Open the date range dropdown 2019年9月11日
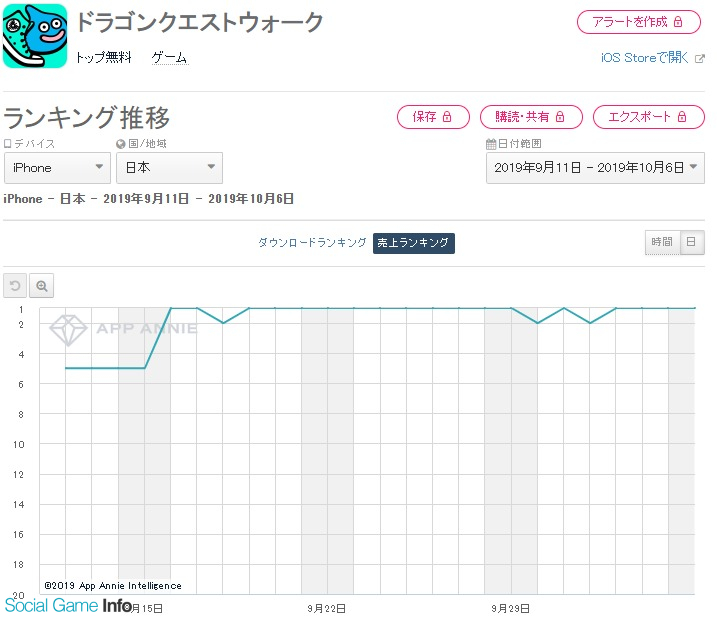This screenshot has width=717, height=618. point(595,168)
